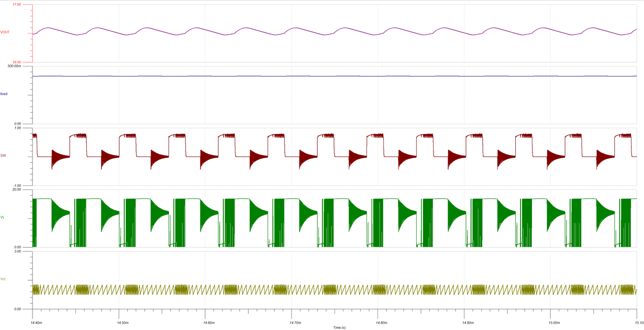Click the 16.00 lower limit of VOUT axis
The image size is (644, 330).
(17, 62)
